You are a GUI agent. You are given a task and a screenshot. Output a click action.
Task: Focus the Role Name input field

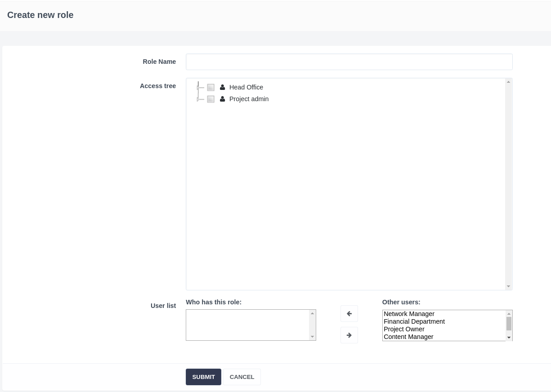point(349,62)
